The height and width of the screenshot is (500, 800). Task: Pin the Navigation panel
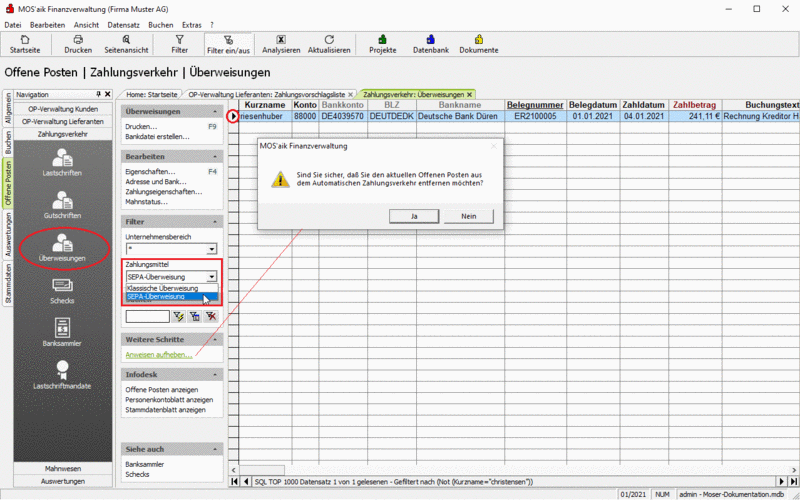point(99,94)
